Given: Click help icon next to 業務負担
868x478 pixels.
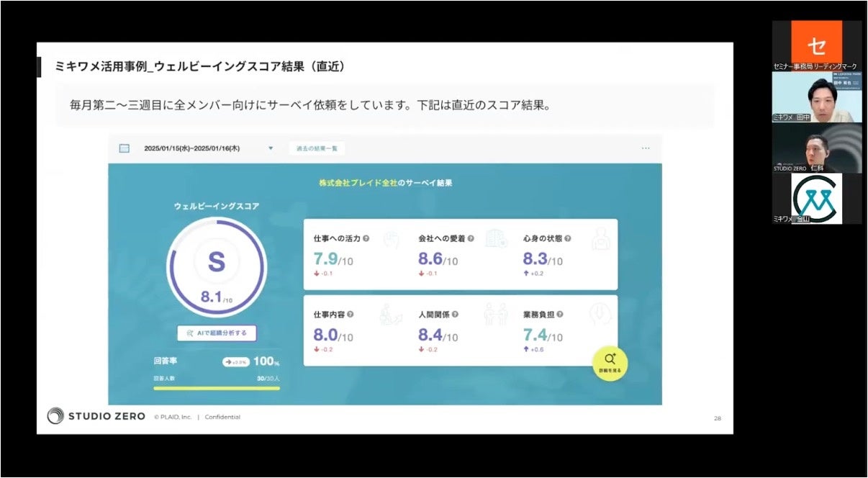Looking at the screenshot, I should [560, 315].
